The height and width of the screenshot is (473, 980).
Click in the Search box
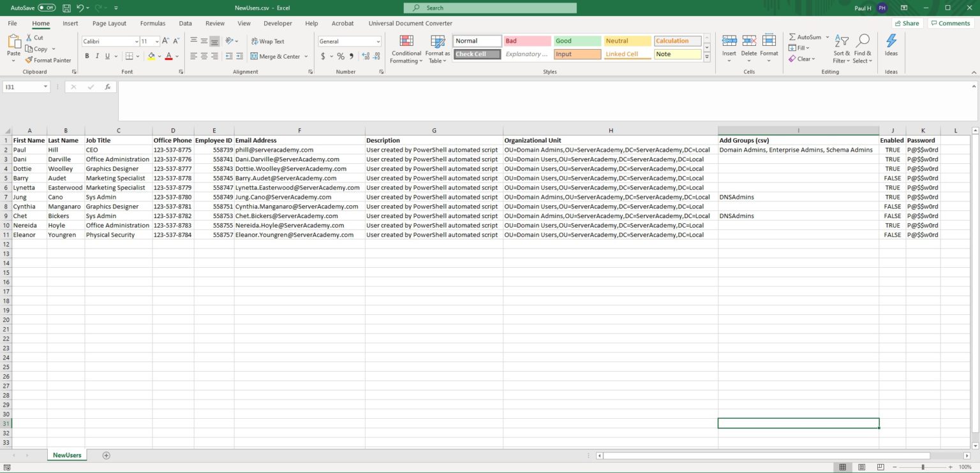[490, 8]
